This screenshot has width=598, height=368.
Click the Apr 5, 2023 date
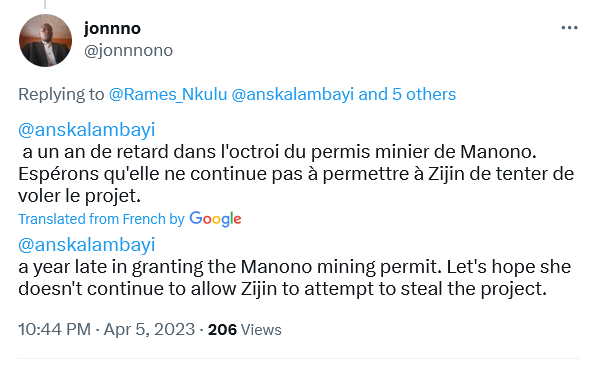coord(149,329)
